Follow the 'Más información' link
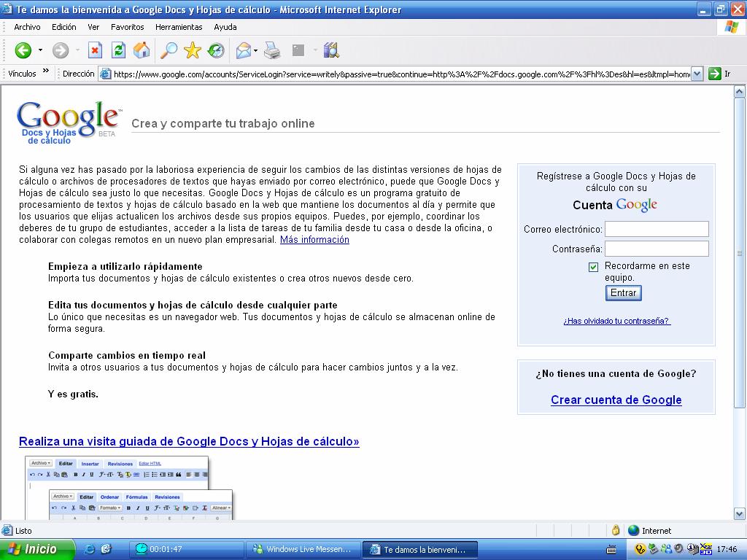 [x=314, y=239]
